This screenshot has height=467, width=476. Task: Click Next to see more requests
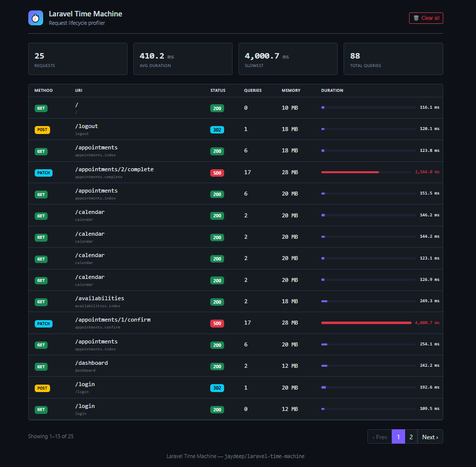(430, 437)
